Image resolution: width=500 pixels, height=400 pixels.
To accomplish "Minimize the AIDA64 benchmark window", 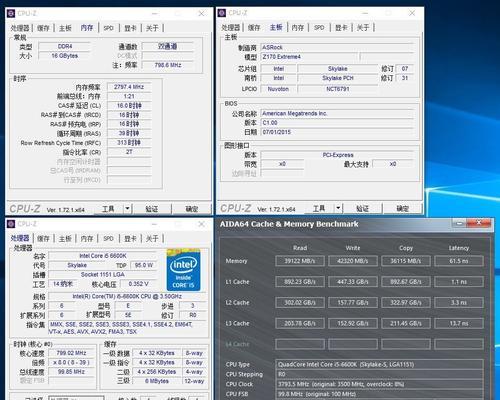I will pos(459,223).
